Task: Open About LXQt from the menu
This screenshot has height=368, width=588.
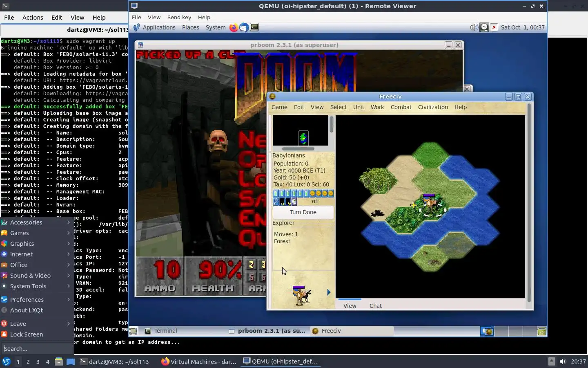Action: click(x=36, y=310)
